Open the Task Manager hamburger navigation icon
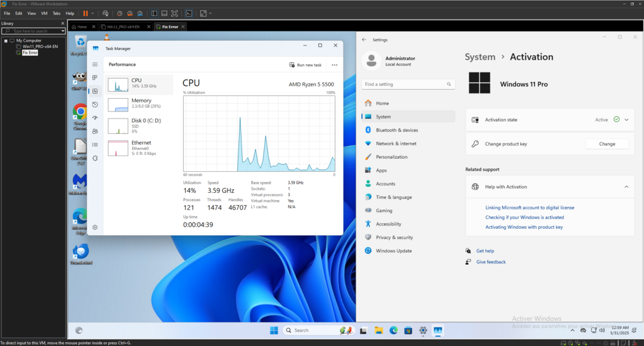 click(95, 65)
